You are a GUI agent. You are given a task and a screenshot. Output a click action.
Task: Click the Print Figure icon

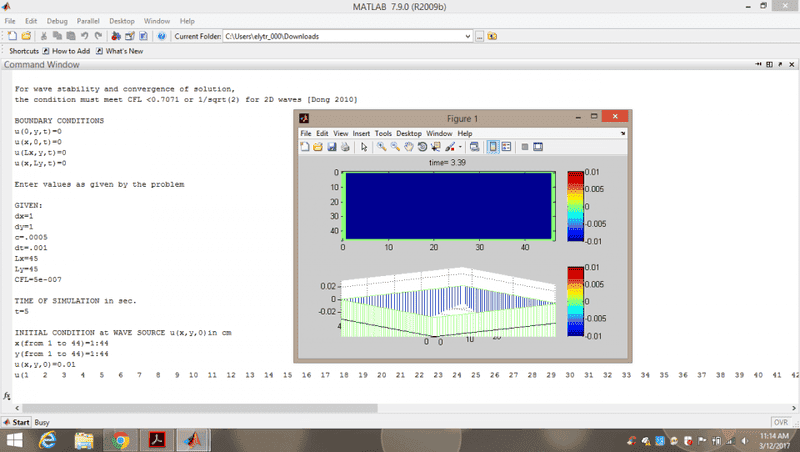pyautogui.click(x=345, y=147)
